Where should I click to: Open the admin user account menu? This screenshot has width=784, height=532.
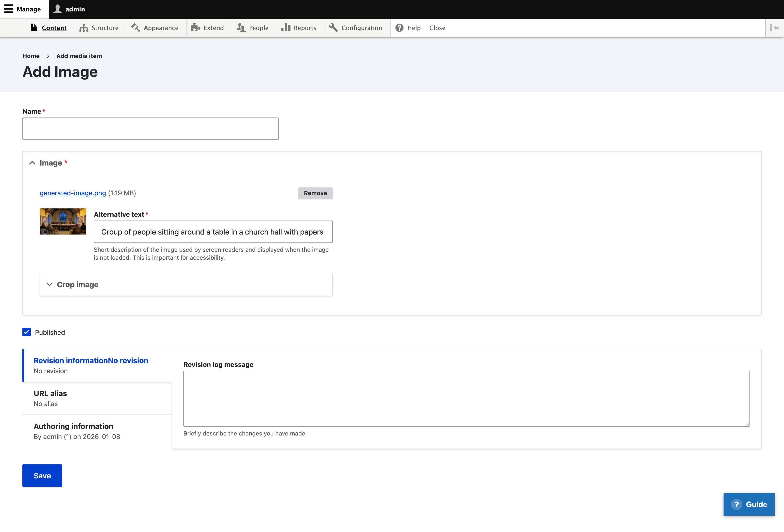tap(58, 9)
